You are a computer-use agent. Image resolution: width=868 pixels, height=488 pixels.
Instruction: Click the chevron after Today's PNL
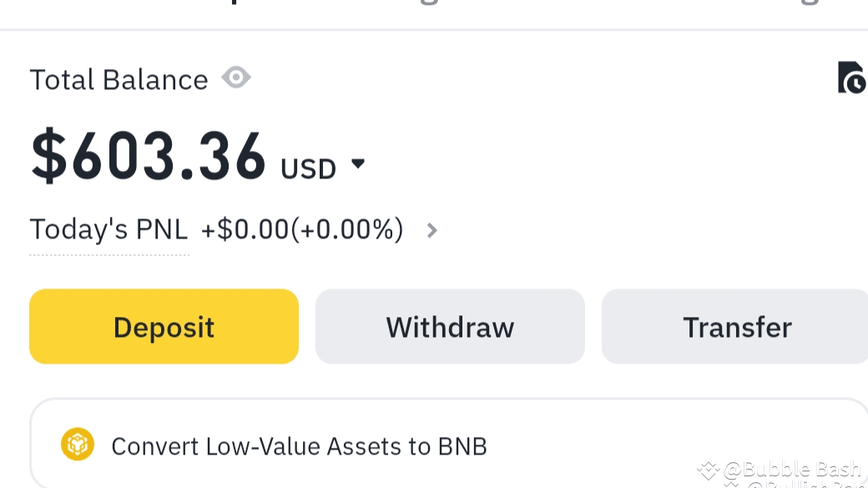[432, 230]
